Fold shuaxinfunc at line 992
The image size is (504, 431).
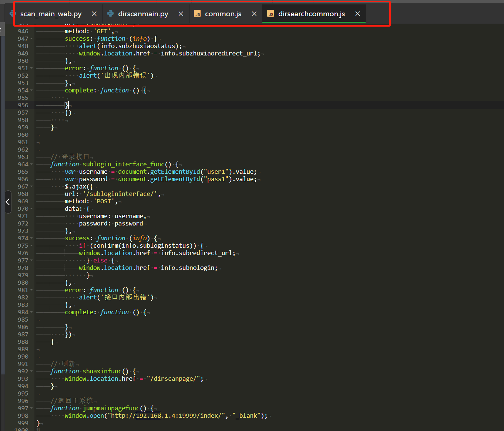[x=31, y=371]
